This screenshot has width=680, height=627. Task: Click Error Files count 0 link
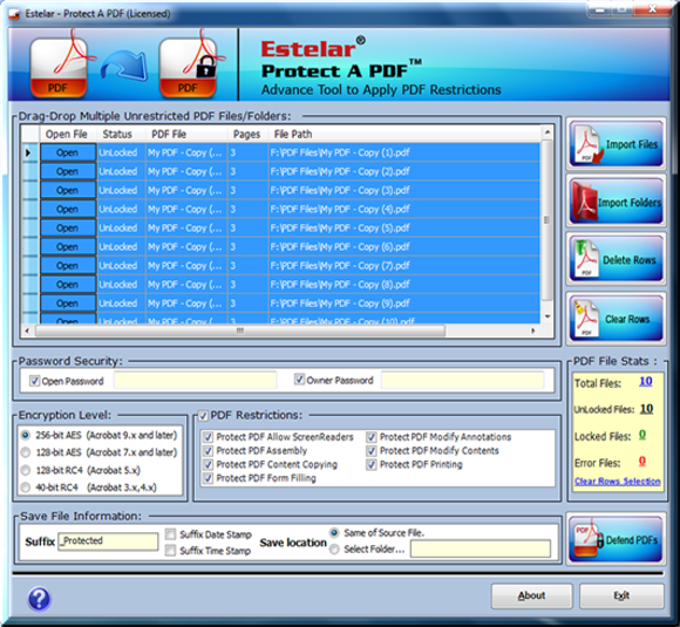(x=642, y=461)
